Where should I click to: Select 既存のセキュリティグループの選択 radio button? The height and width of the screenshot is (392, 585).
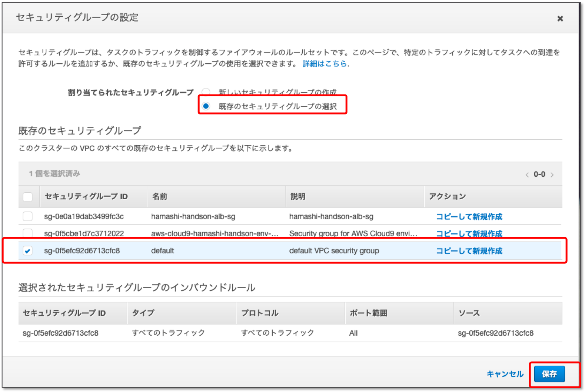pos(206,106)
